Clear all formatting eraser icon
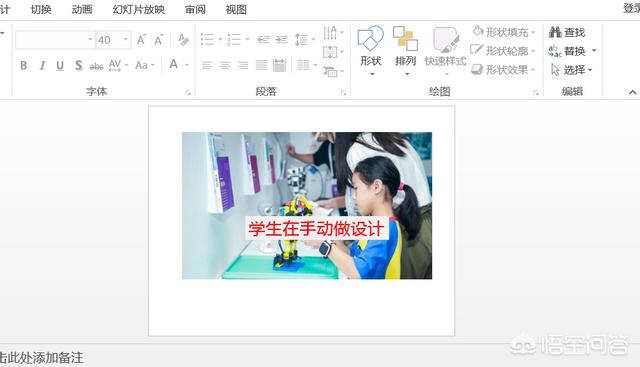 [x=183, y=40]
